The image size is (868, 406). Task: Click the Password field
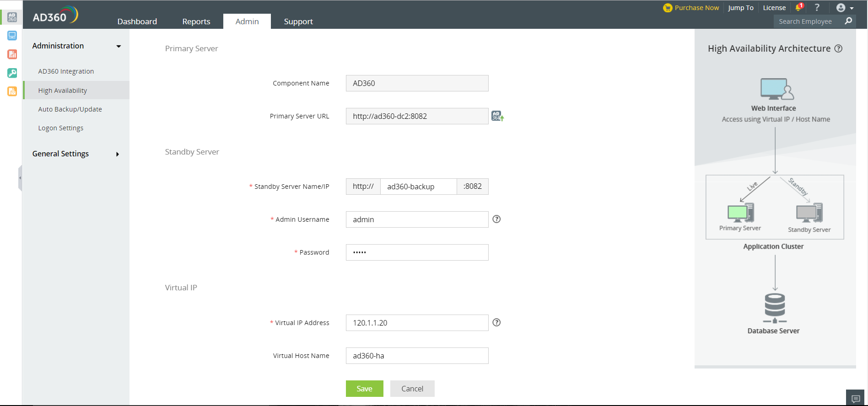[x=417, y=252]
